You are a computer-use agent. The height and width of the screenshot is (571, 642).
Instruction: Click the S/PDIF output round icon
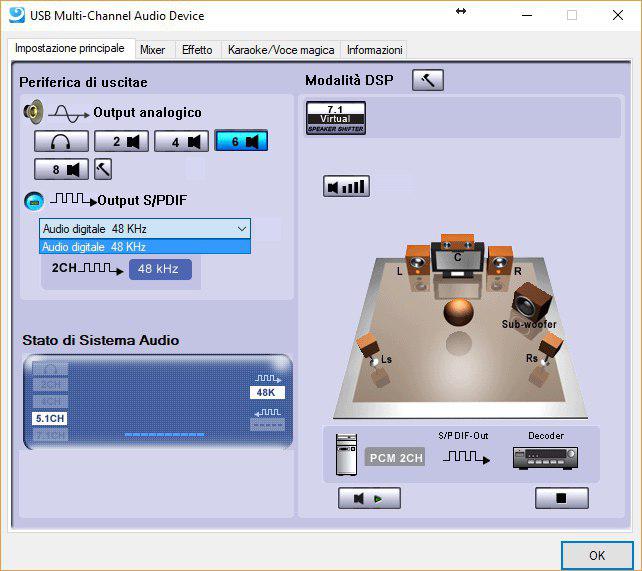tap(34, 201)
